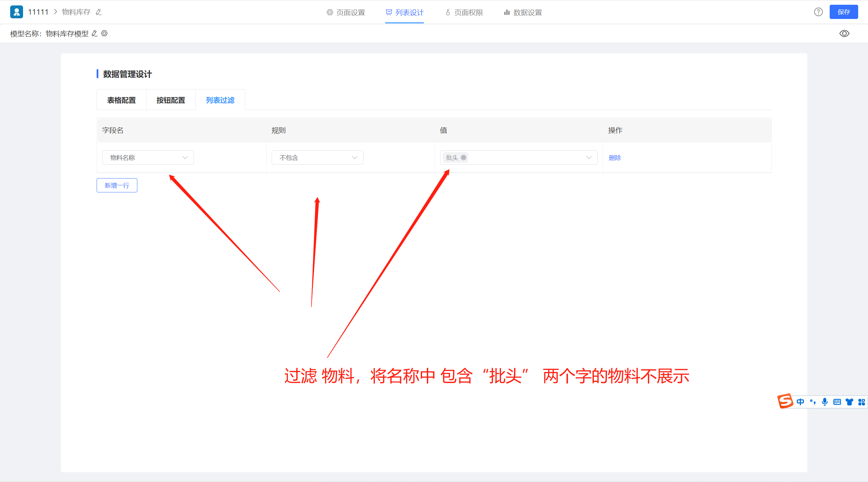Image resolution: width=868 pixels, height=482 pixels.
Task: Open the 页面权限 tab
Action: coord(464,13)
